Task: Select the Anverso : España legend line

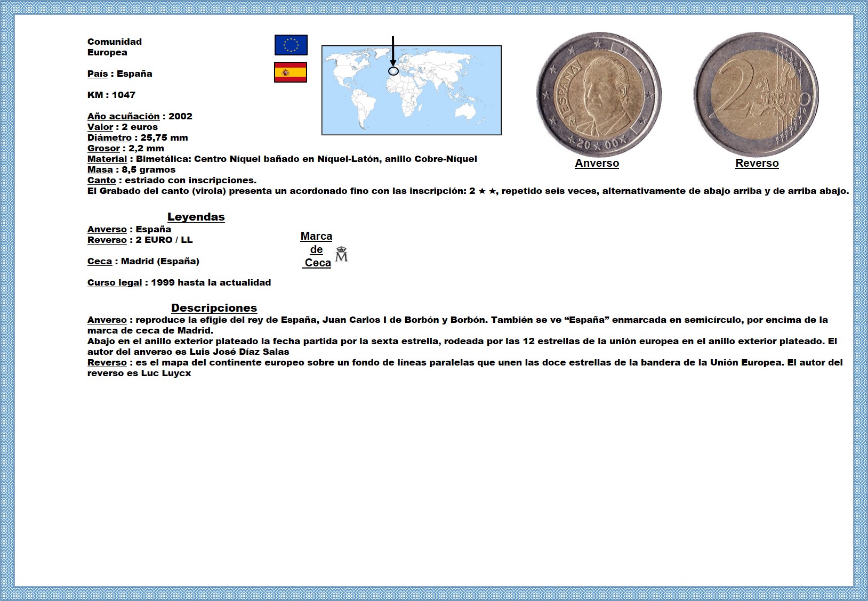Action: point(129,229)
